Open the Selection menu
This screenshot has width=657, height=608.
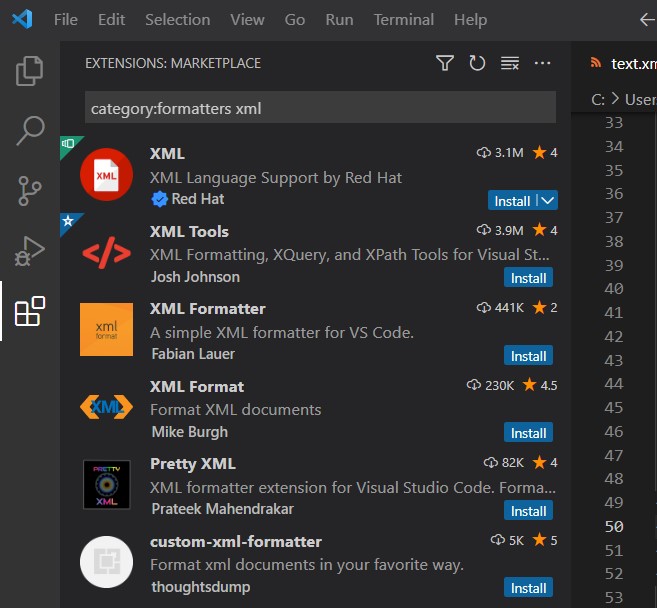click(x=178, y=20)
